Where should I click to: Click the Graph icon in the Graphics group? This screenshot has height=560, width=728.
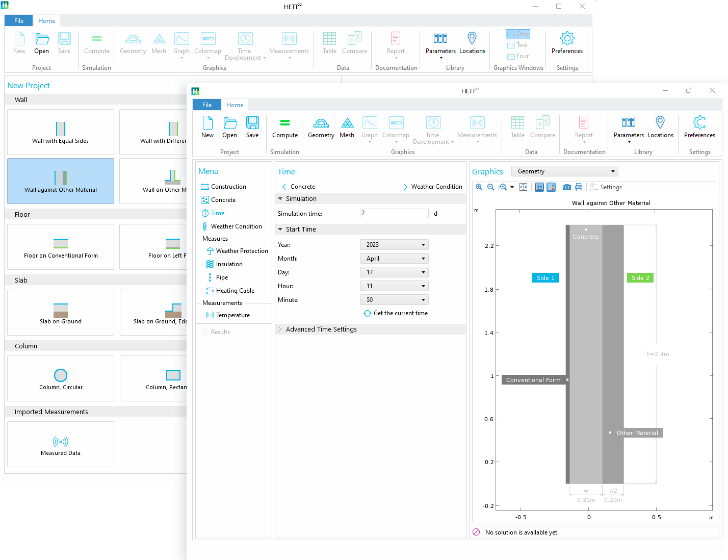click(x=369, y=128)
